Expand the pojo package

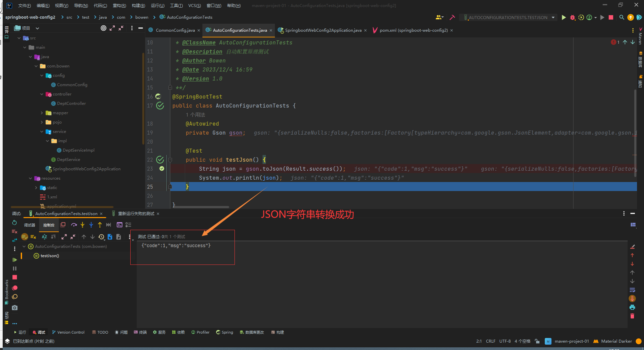[42, 122]
